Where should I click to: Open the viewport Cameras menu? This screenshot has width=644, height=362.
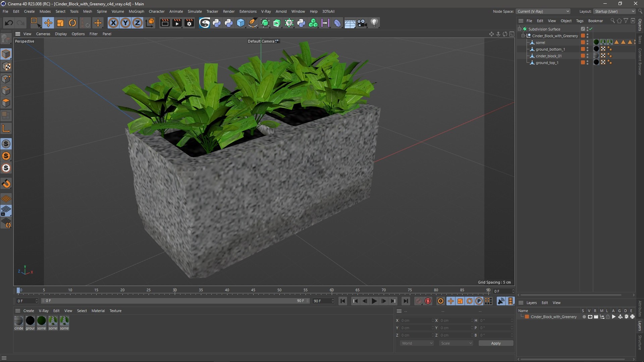[43, 34]
